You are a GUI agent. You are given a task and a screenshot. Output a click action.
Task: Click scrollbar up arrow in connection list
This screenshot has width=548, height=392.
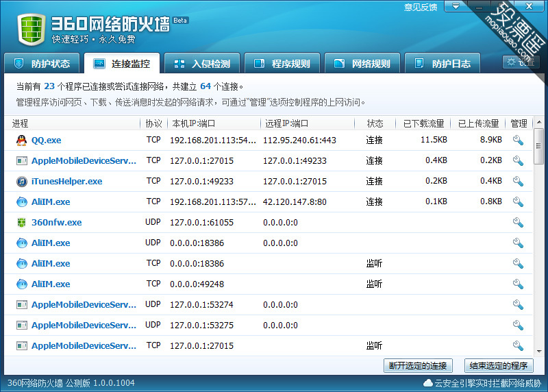[538, 124]
